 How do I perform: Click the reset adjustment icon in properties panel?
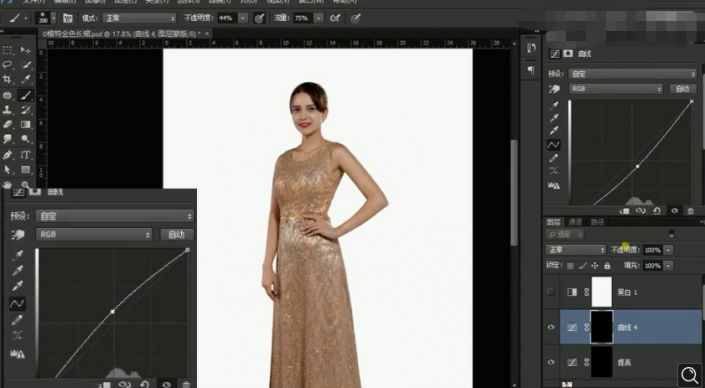pos(657,210)
